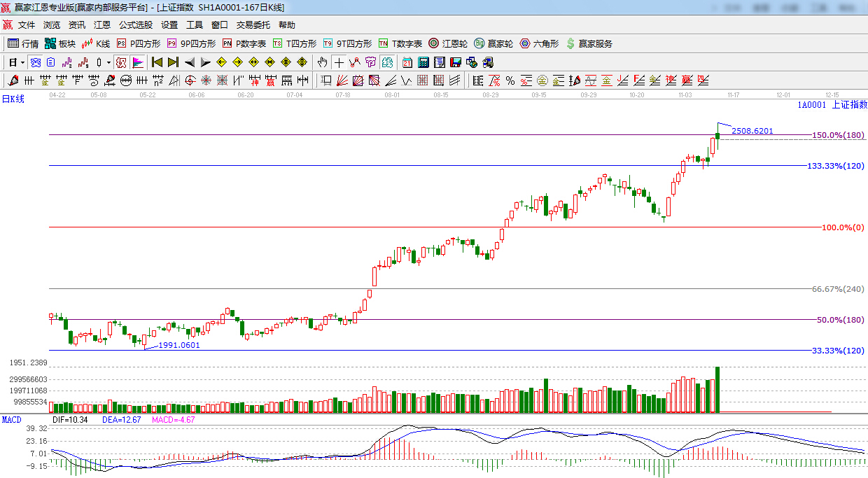
Task: Click the percent (%) drawing tool
Action: click(510, 80)
